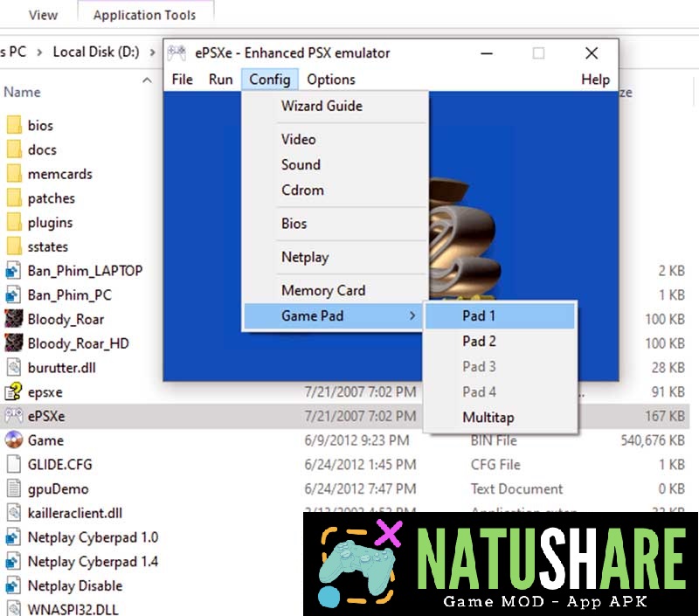Screen dimensions: 699x616
Task: Open Memory Card configuration
Action: point(336,290)
